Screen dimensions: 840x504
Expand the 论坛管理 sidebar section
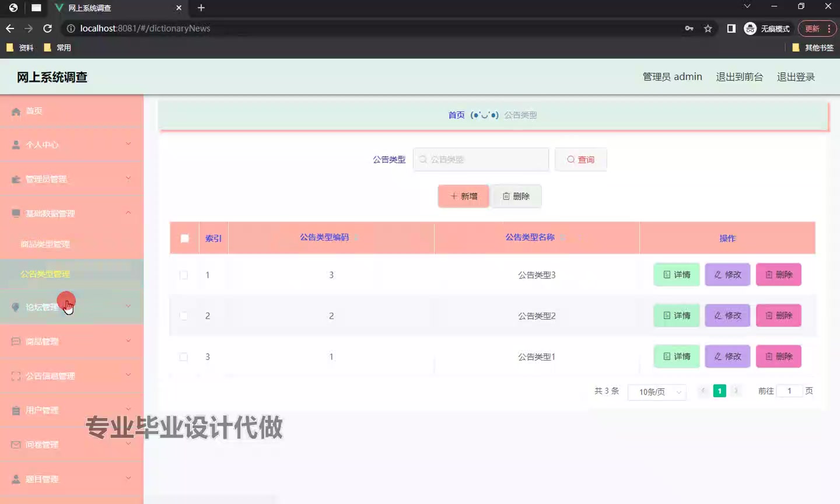[128, 306]
